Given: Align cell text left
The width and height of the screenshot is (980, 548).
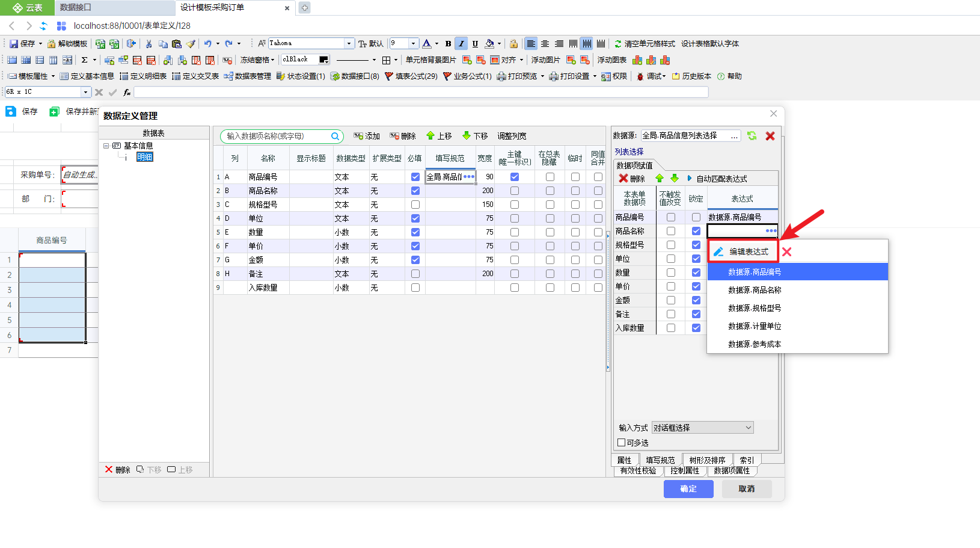Looking at the screenshot, I should tap(531, 44).
